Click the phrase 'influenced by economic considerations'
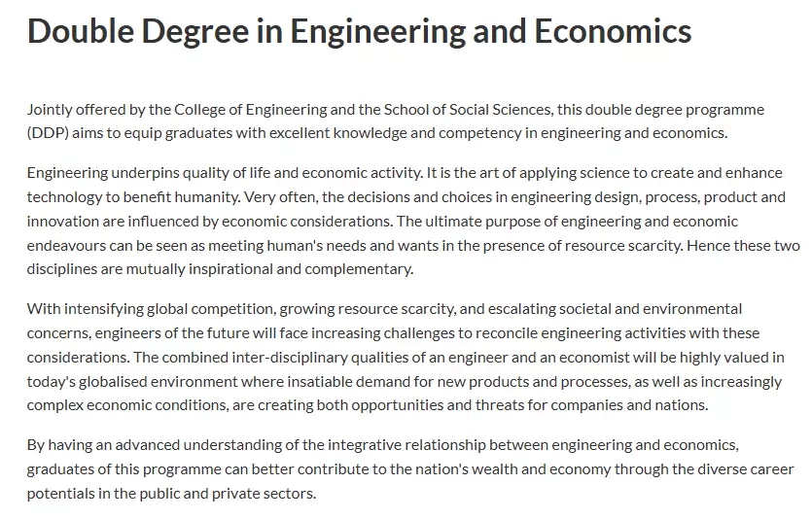812x519 pixels. pyautogui.click(x=260, y=222)
